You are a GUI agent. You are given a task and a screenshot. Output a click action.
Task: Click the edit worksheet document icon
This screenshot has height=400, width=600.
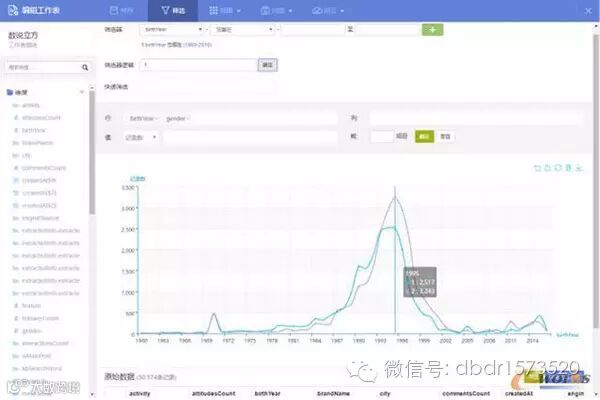point(12,10)
